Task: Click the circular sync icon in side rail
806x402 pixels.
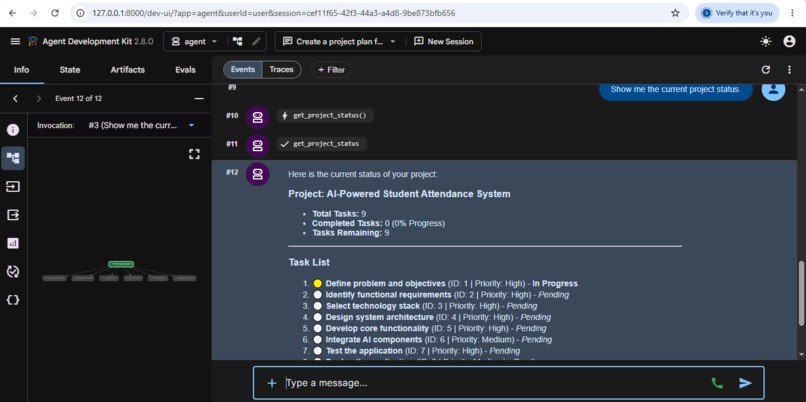Action: point(13,271)
